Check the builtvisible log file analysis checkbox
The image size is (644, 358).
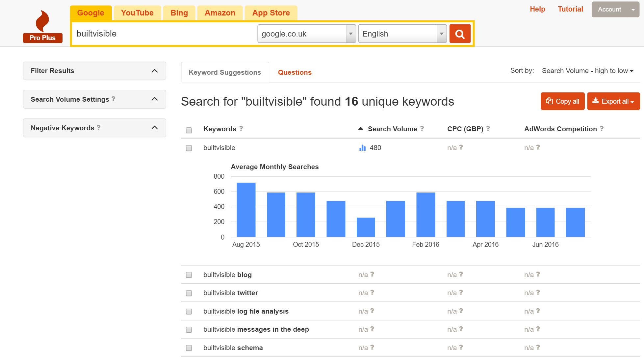(189, 312)
